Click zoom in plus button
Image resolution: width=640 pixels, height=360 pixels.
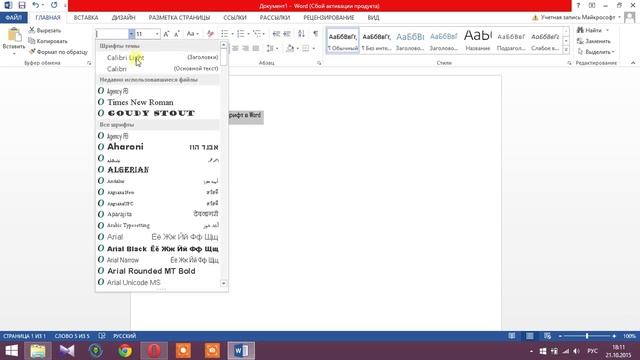614,336
